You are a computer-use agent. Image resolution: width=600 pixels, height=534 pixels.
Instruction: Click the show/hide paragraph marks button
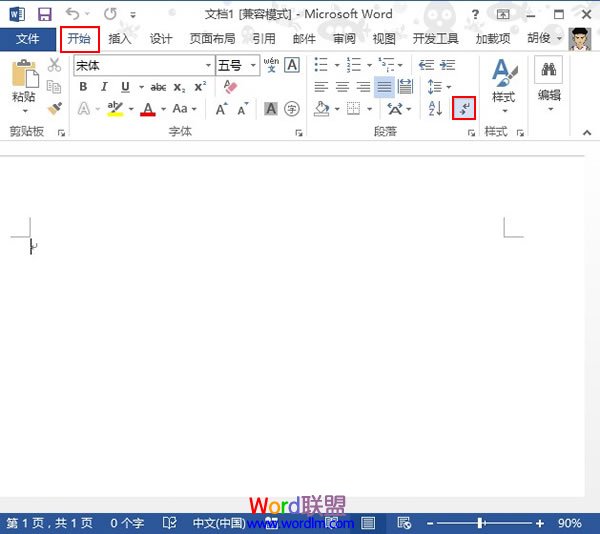[x=463, y=108]
